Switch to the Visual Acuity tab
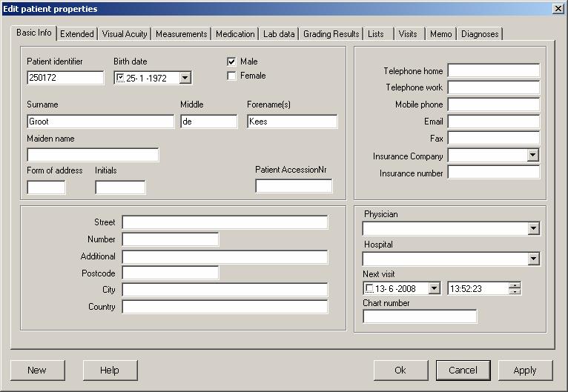 coord(125,34)
